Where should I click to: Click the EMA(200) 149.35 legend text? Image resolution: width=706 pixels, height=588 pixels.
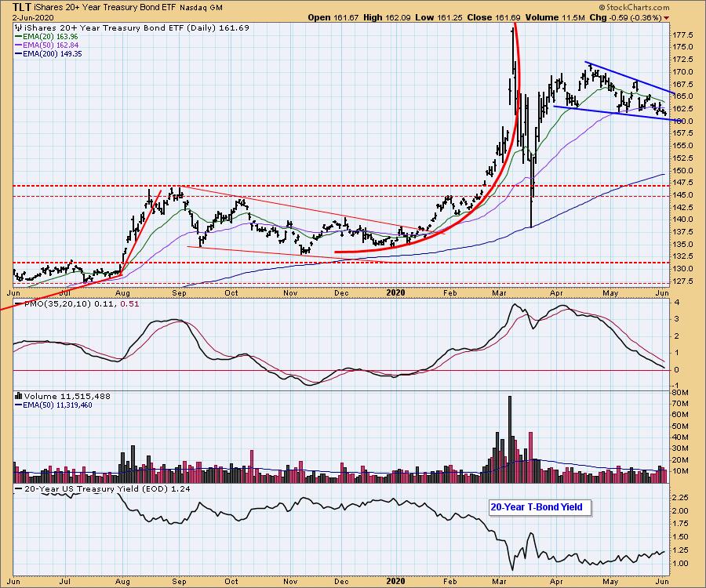pos(53,53)
